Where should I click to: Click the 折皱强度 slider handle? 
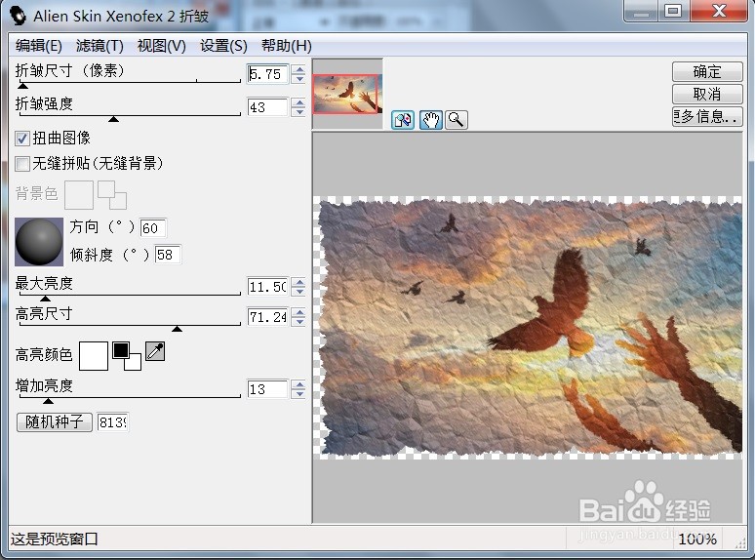(x=113, y=119)
